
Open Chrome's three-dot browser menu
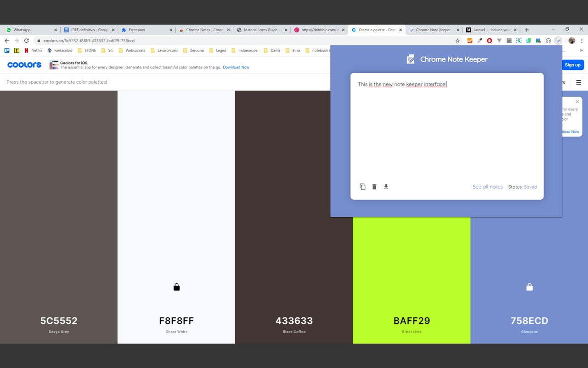tap(582, 40)
